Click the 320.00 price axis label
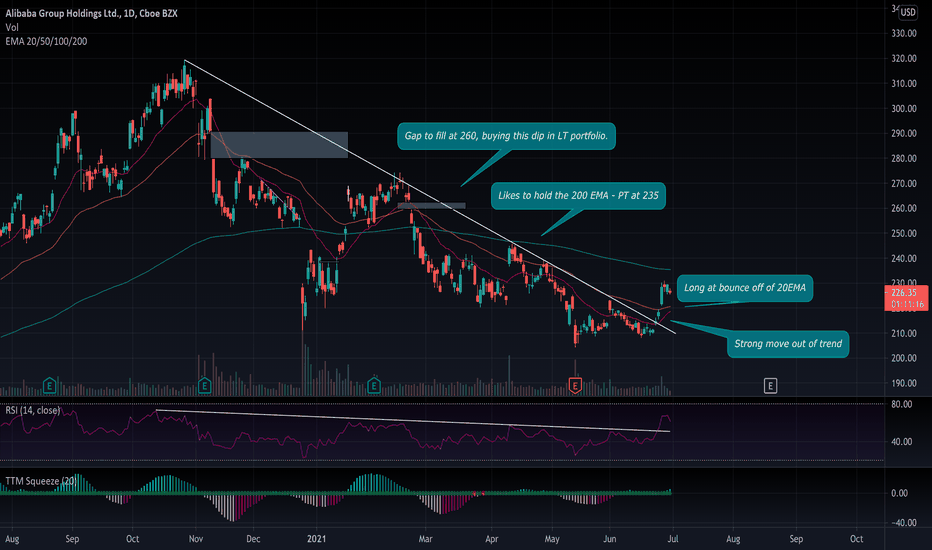 [903, 59]
